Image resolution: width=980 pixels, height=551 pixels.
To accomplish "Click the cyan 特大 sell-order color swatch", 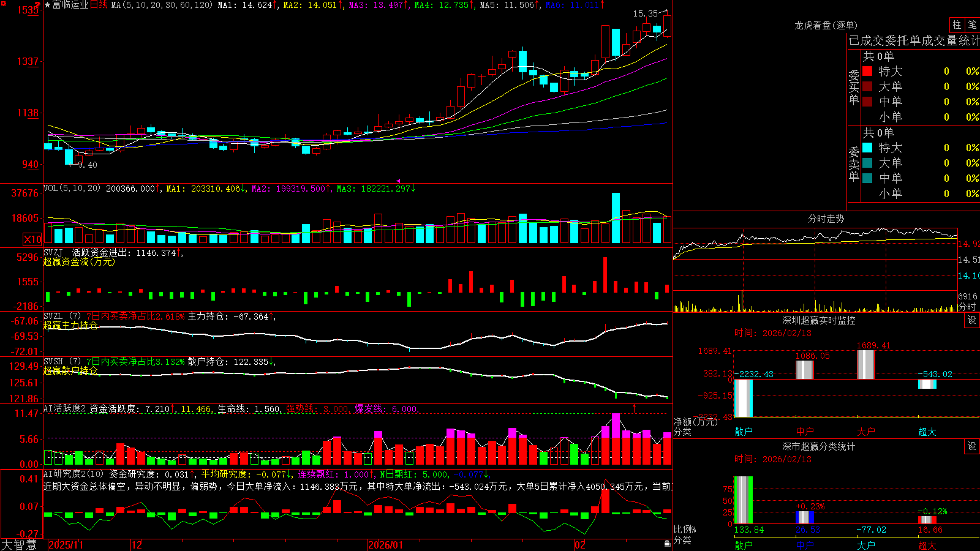I will (x=867, y=148).
